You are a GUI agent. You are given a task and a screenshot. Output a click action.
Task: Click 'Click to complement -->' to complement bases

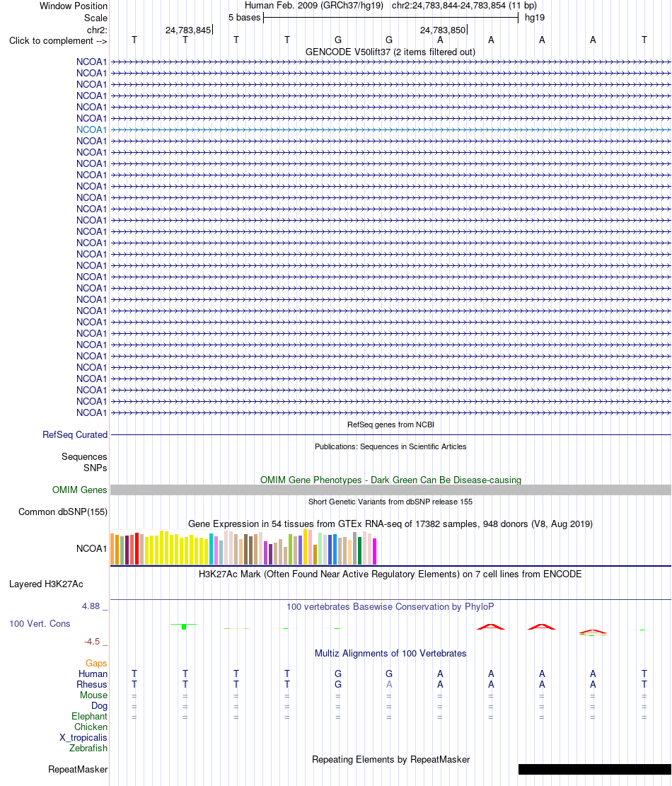pos(57,40)
